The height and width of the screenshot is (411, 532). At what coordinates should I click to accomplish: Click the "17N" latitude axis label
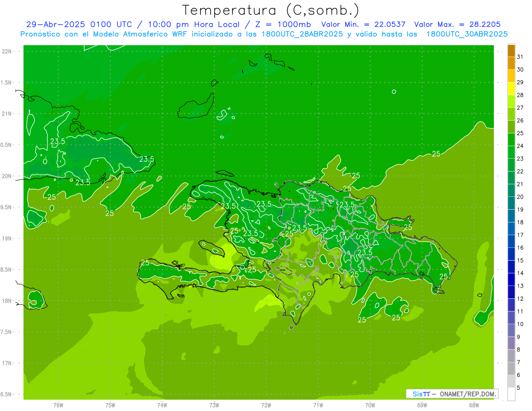pos(7,364)
